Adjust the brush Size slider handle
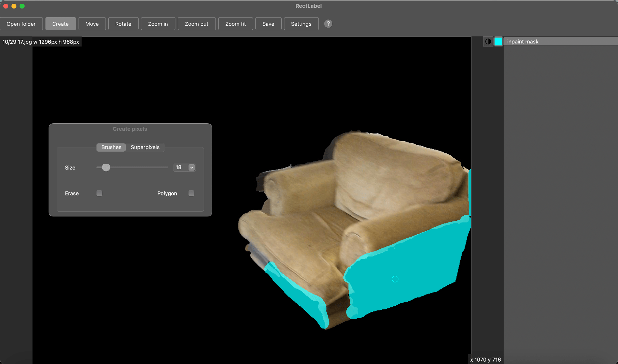Screen dimensions: 618x364 [x=106, y=168]
